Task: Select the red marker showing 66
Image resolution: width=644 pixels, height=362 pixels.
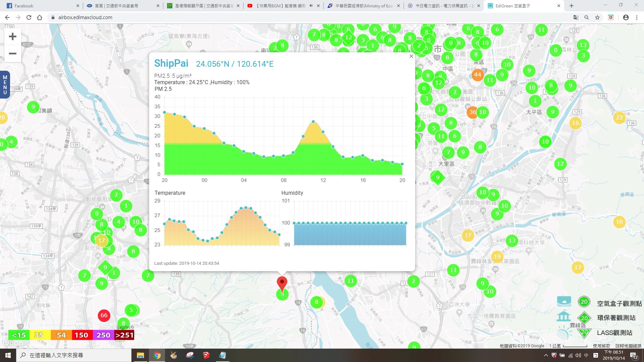Action: tap(104, 315)
